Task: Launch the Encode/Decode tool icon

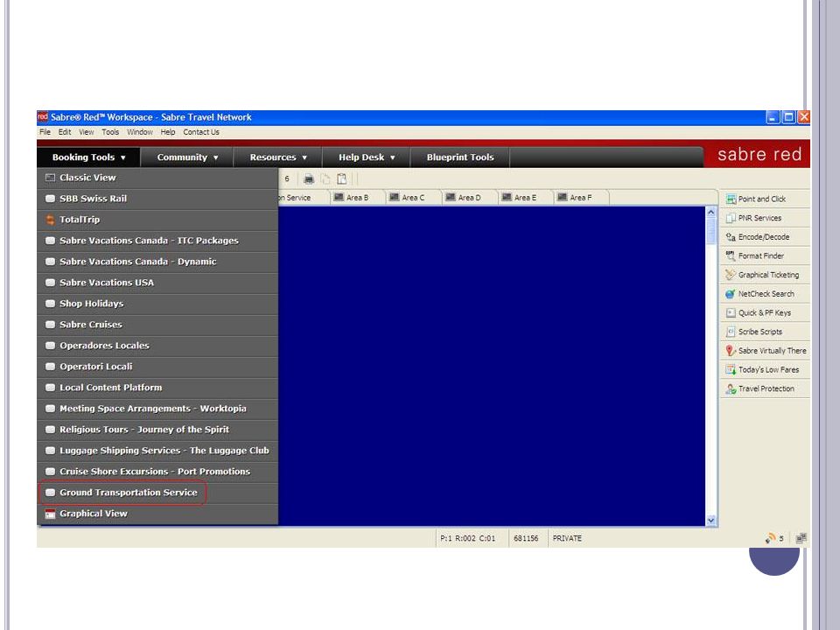Action: (x=731, y=237)
